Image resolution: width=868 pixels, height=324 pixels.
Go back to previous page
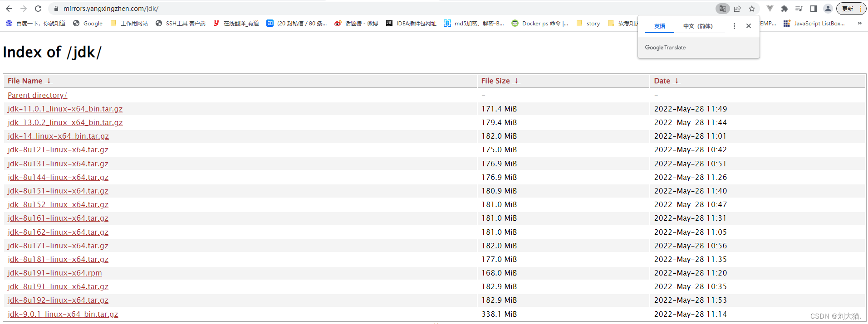9,9
